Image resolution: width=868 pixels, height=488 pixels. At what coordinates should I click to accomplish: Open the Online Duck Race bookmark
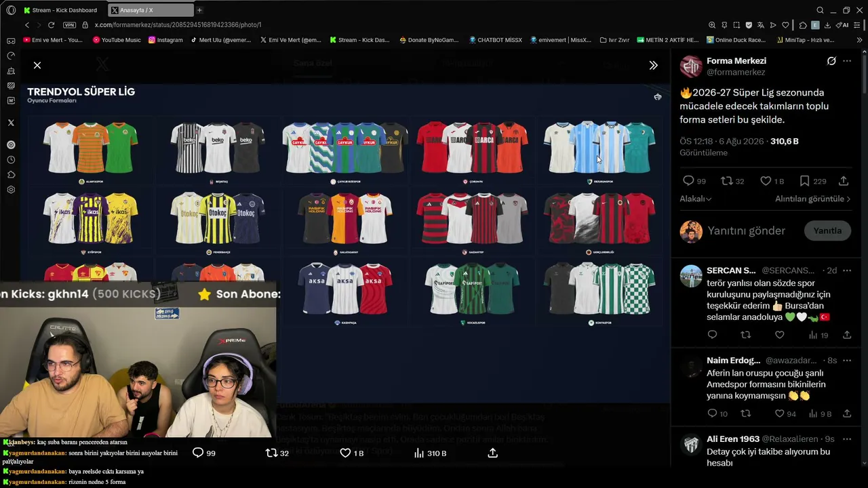(735, 40)
